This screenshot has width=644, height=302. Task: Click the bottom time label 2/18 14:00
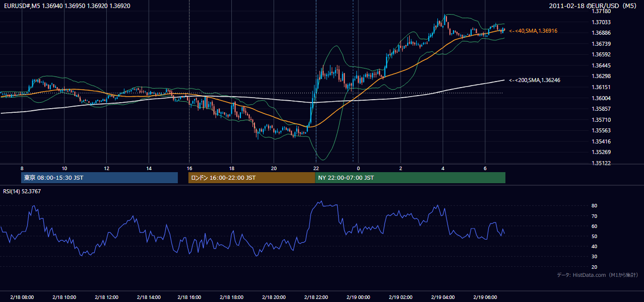(x=149, y=297)
